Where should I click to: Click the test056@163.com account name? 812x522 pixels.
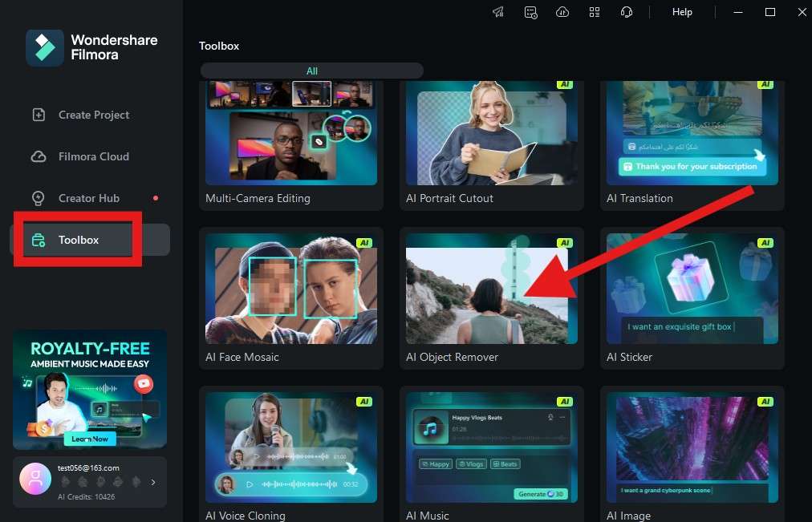(88, 467)
